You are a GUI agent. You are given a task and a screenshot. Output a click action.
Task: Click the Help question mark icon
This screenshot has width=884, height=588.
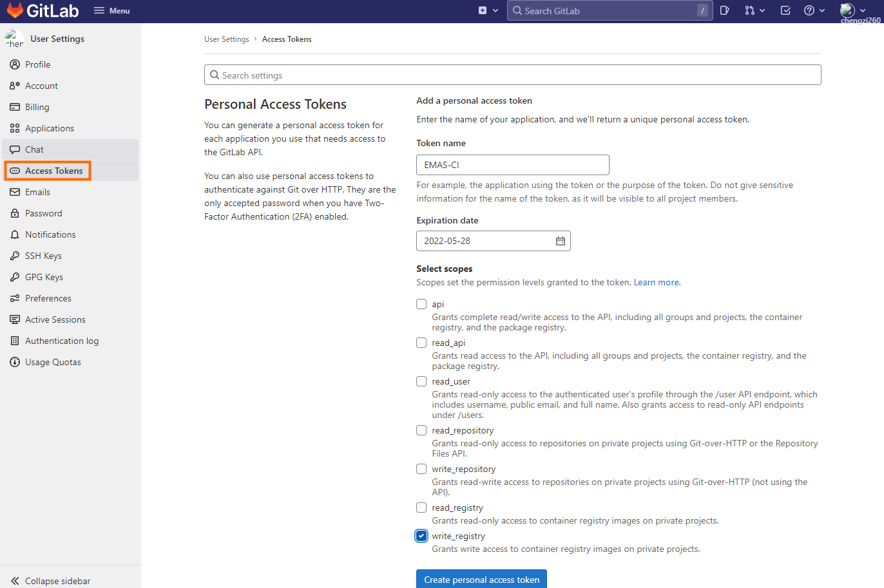pyautogui.click(x=809, y=10)
